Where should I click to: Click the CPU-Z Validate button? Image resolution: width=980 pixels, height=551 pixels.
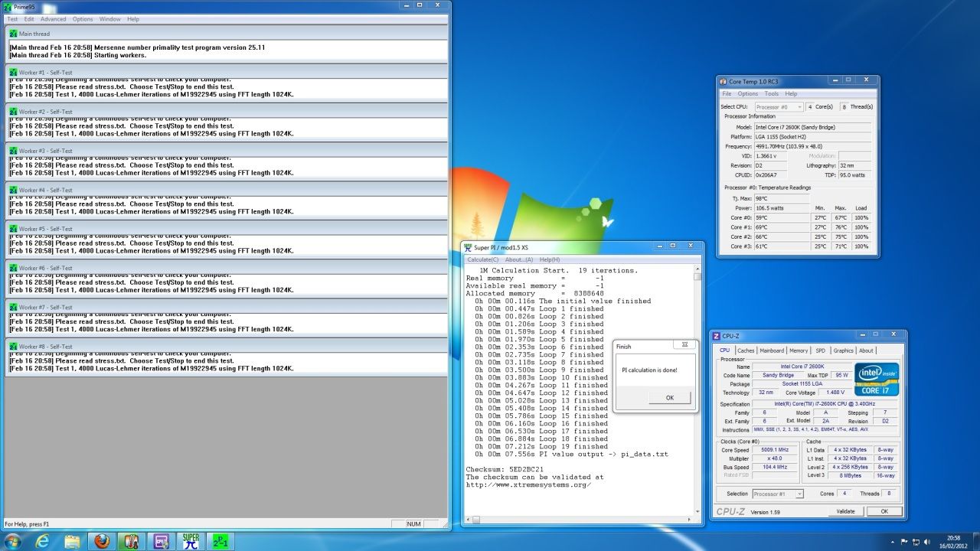pos(845,511)
